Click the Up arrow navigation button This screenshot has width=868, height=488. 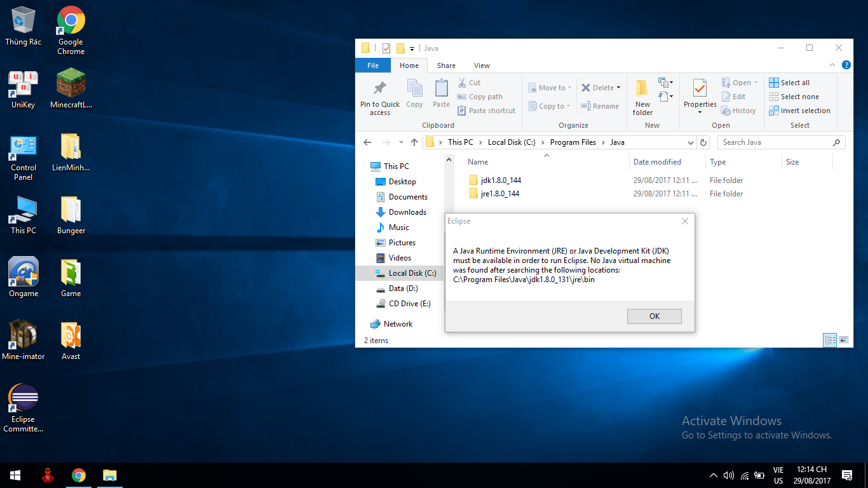point(414,142)
